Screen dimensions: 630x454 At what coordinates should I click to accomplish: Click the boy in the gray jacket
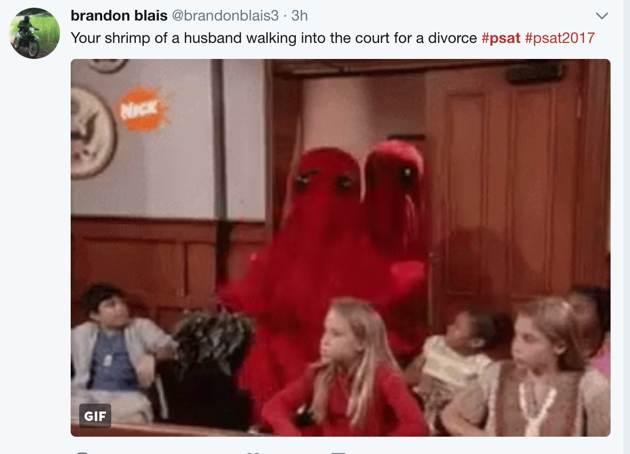(119, 354)
